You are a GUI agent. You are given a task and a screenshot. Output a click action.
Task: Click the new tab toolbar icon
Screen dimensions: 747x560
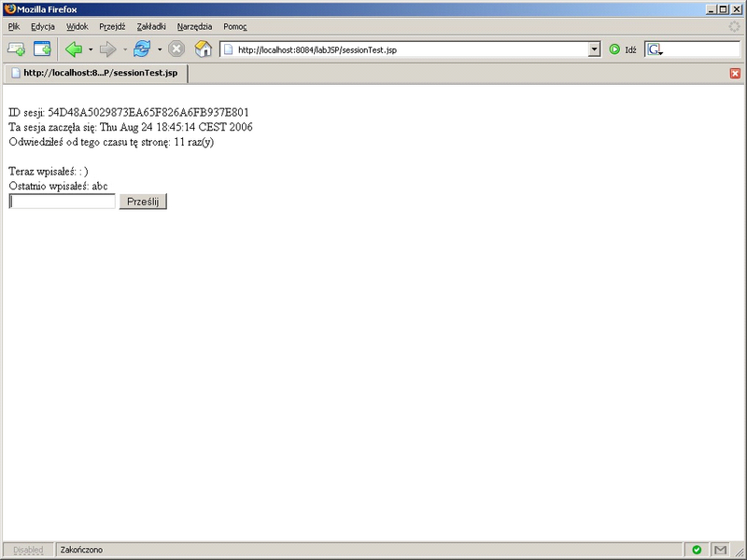pos(16,49)
